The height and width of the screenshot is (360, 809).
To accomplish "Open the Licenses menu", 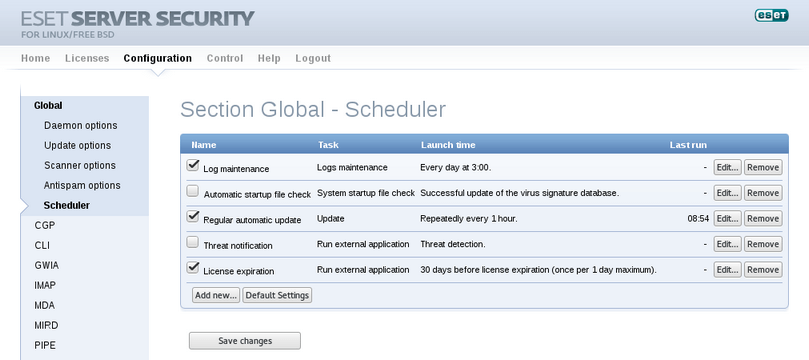I will coord(87,58).
